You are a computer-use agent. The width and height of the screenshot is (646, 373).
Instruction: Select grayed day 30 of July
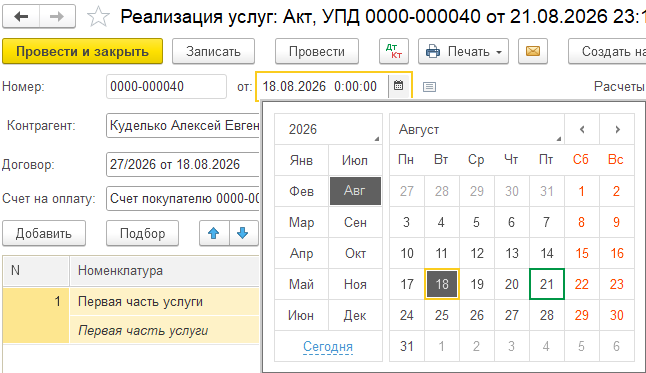512,191
